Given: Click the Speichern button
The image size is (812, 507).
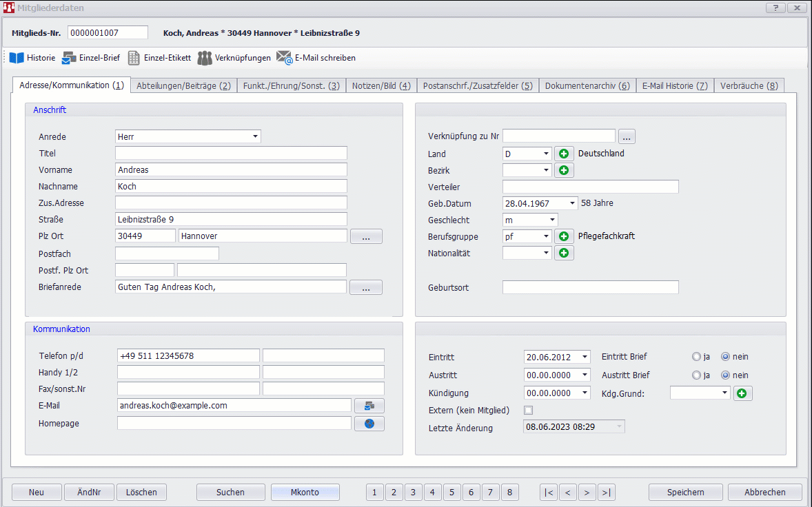Looking at the screenshot, I should pyautogui.click(x=685, y=492).
